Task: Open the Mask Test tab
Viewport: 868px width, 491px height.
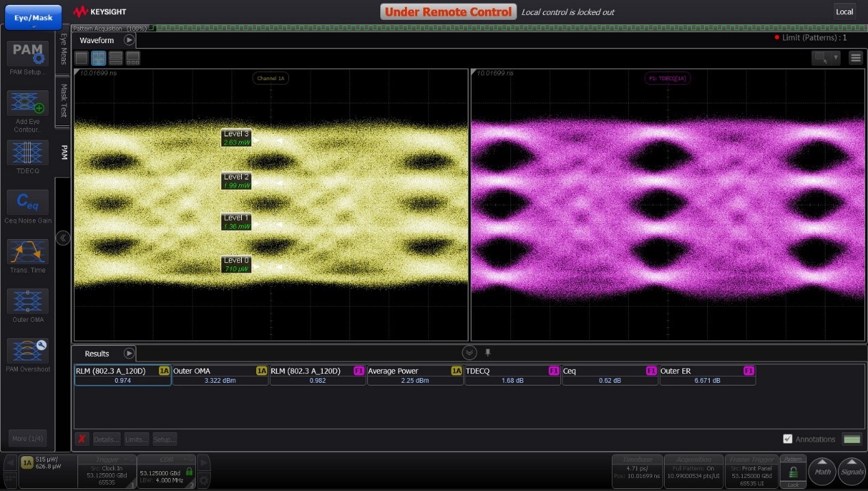Action: click(63, 101)
